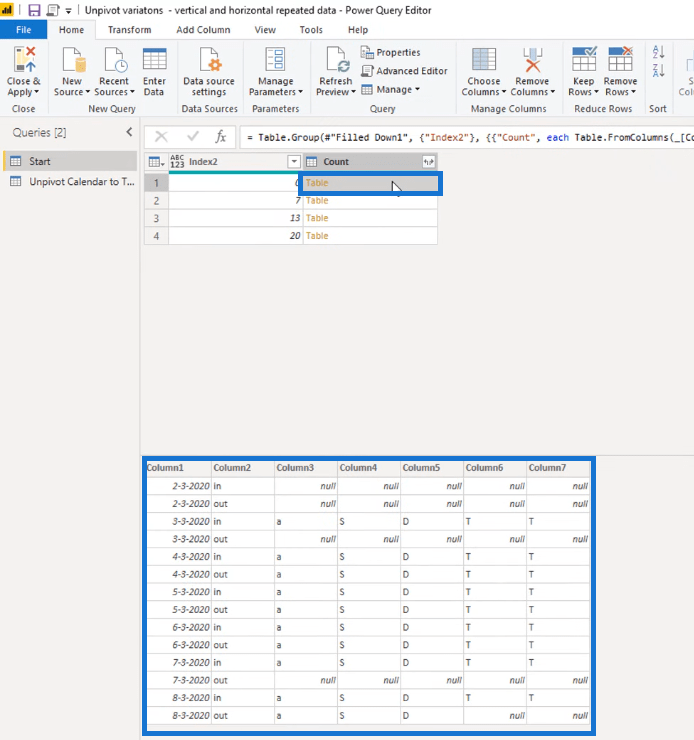Expand Recent Sources dropdown arrow

tap(132, 92)
